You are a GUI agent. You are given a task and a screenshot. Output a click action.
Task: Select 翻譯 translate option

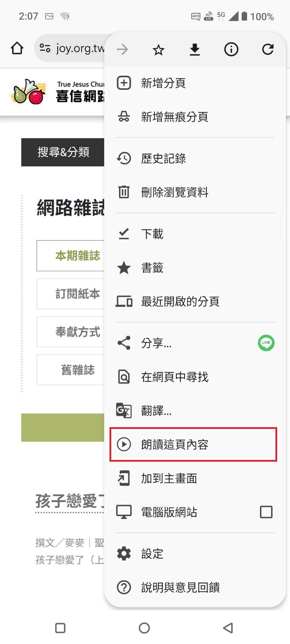[156, 411]
